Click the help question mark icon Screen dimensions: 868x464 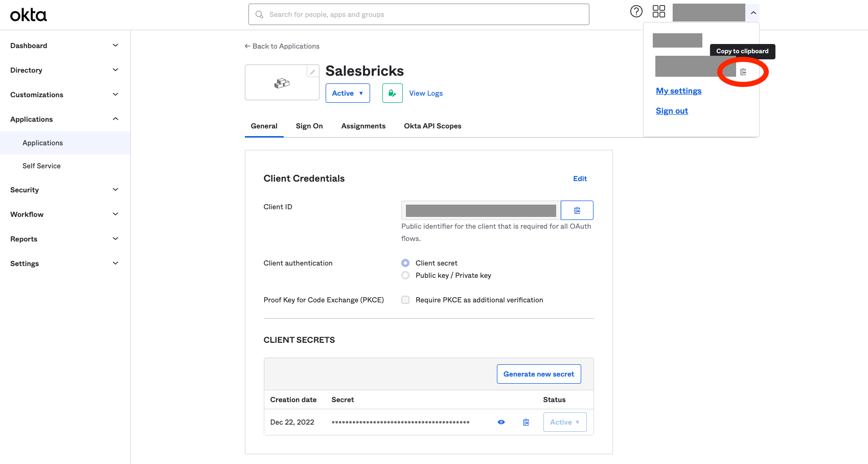tap(636, 11)
